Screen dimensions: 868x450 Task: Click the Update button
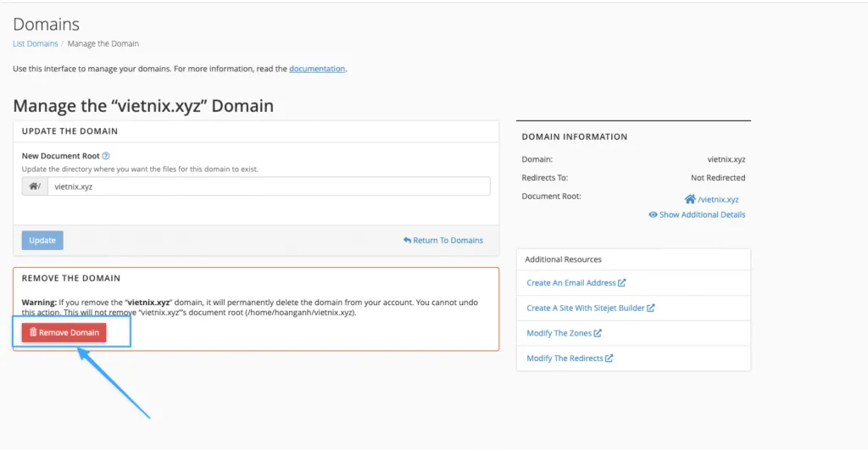tap(42, 240)
